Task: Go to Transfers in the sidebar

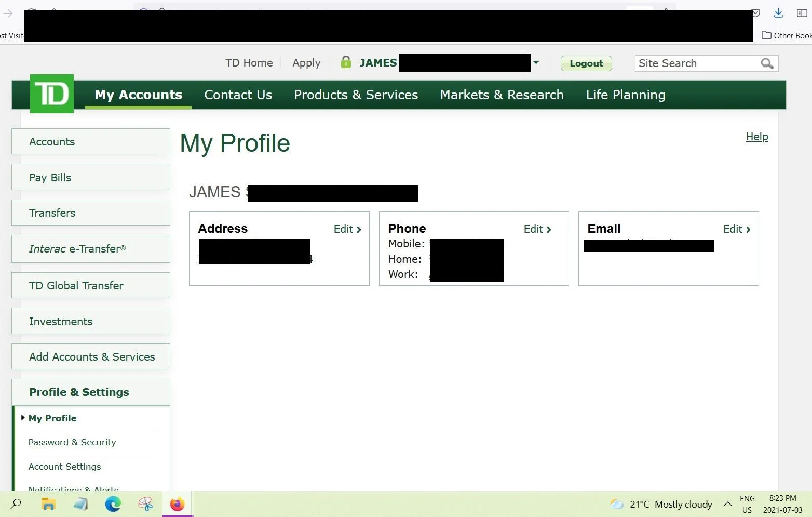Action: (x=91, y=213)
